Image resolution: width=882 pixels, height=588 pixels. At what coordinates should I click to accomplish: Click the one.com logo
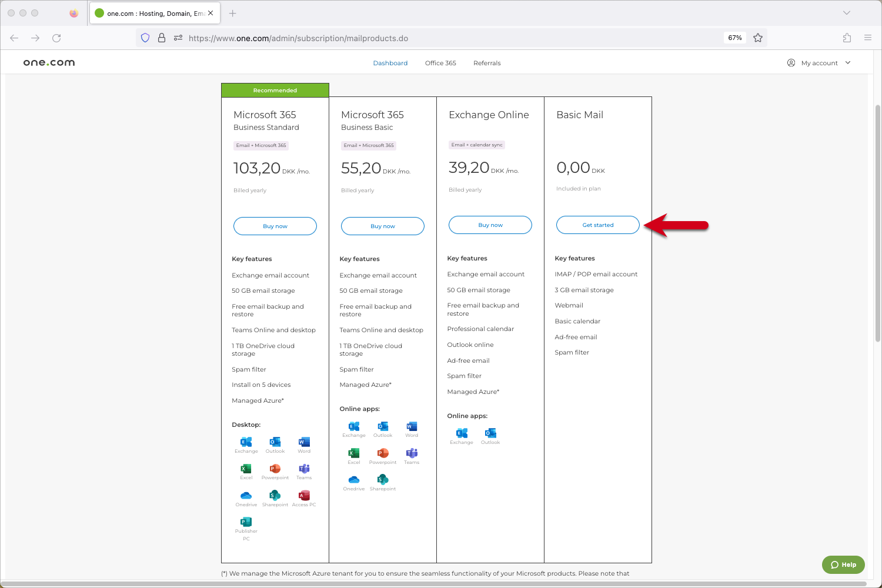[49, 63]
